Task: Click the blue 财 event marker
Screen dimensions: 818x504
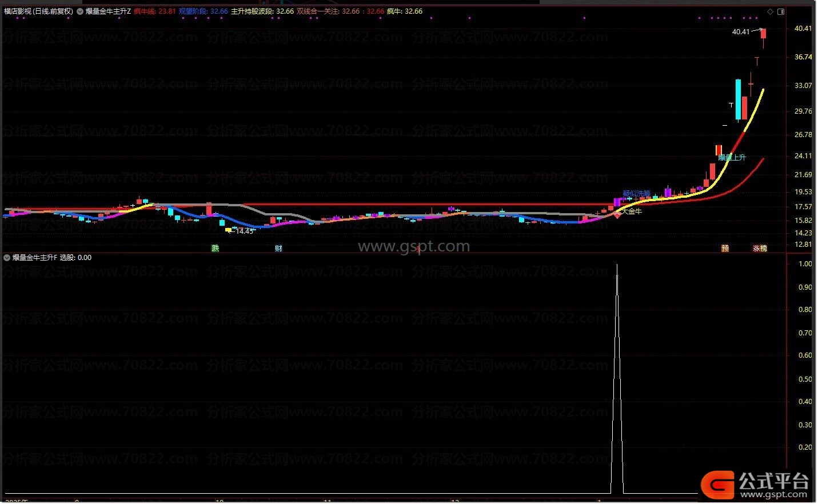Action: 278,248
